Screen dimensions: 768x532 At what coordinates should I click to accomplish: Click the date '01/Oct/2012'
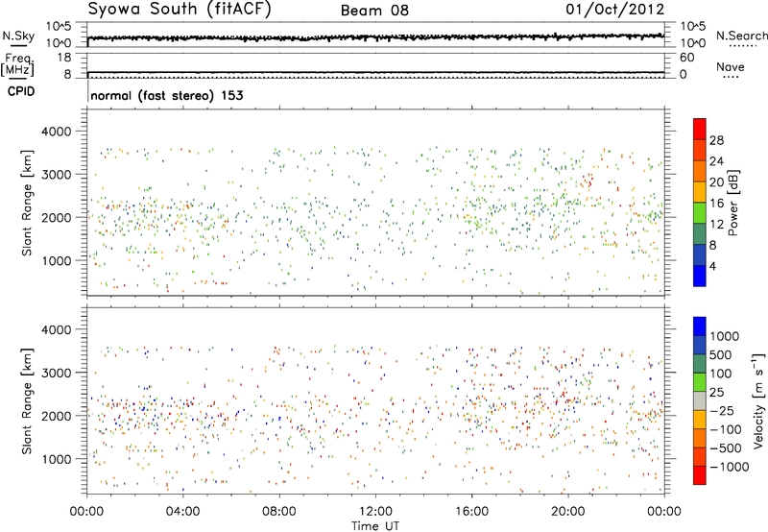pyautogui.click(x=615, y=10)
